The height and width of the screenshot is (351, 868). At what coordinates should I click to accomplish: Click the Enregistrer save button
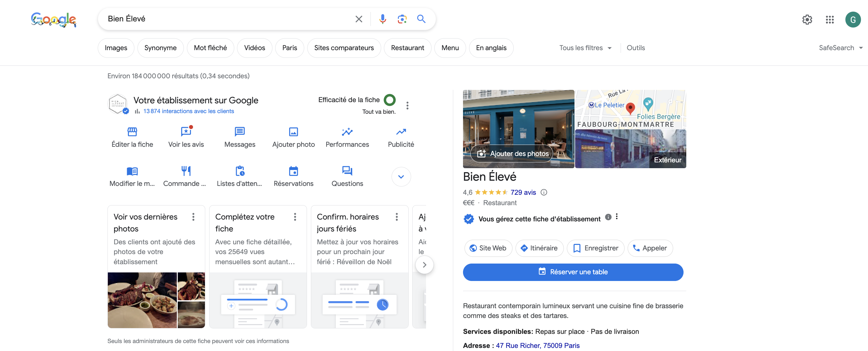(595, 248)
